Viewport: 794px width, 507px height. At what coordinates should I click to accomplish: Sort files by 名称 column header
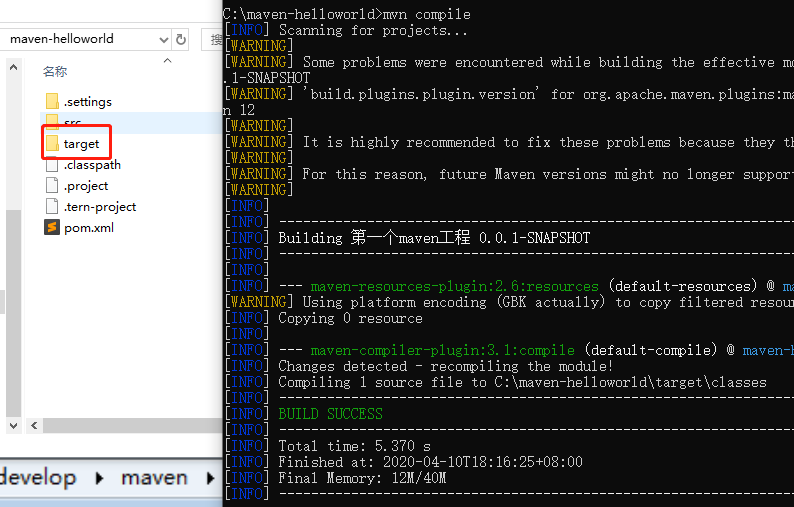[55, 71]
